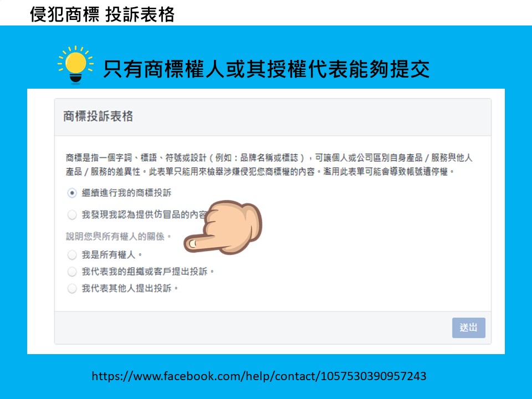This screenshot has width=532, height=399.
Task: Click the trademark definition paragraph text
Action: (x=269, y=165)
